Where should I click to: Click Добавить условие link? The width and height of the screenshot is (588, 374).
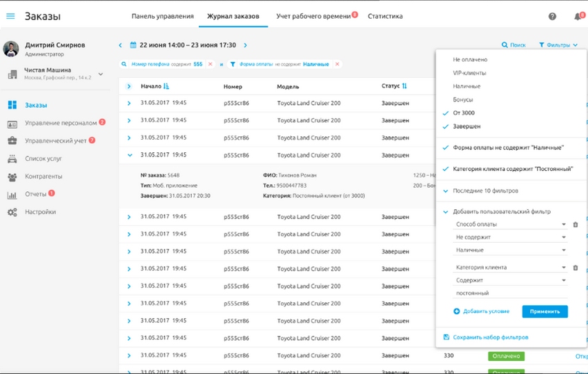pyautogui.click(x=482, y=311)
